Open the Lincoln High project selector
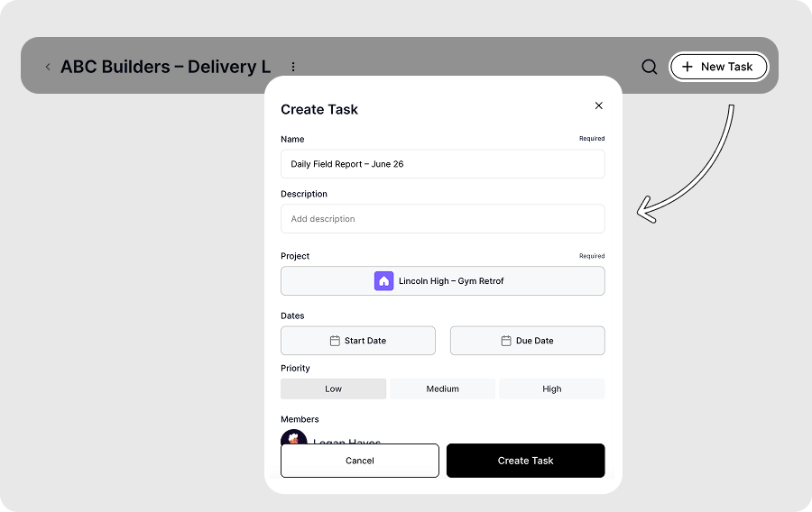 (x=442, y=281)
